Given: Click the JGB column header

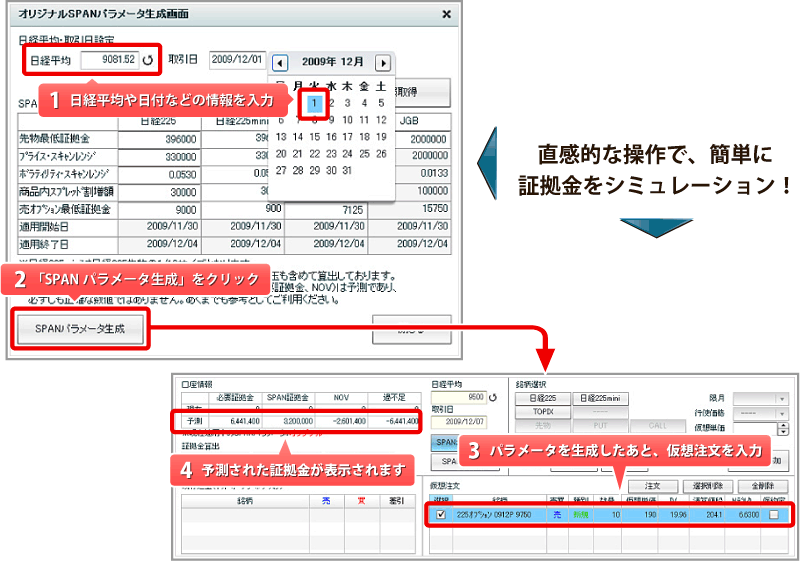Looking at the screenshot, I should point(409,121).
